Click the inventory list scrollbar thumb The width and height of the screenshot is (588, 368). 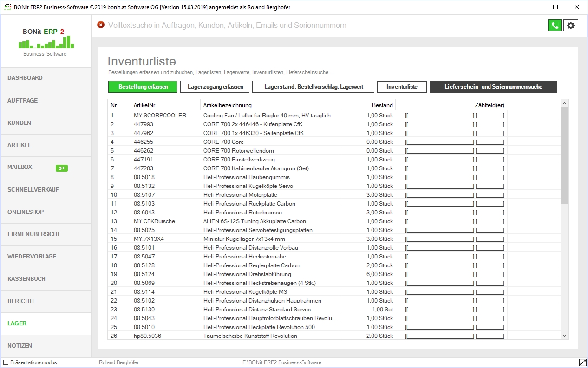coord(564,156)
